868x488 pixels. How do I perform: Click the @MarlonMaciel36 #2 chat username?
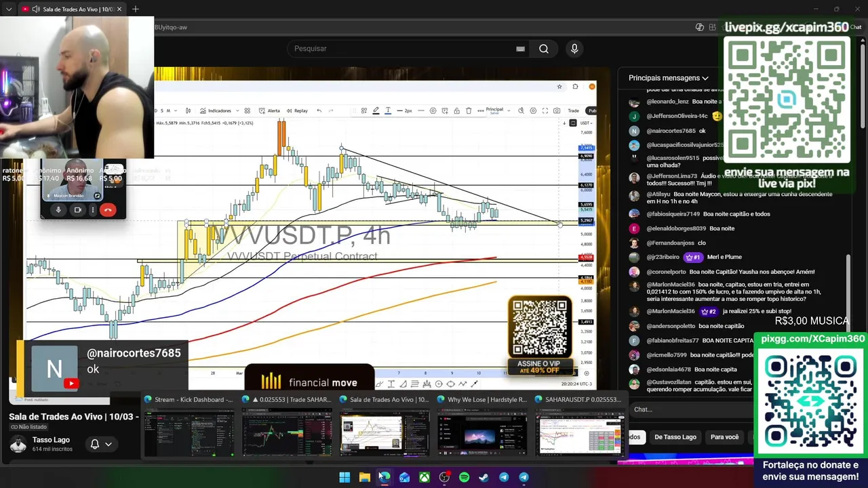pos(671,311)
